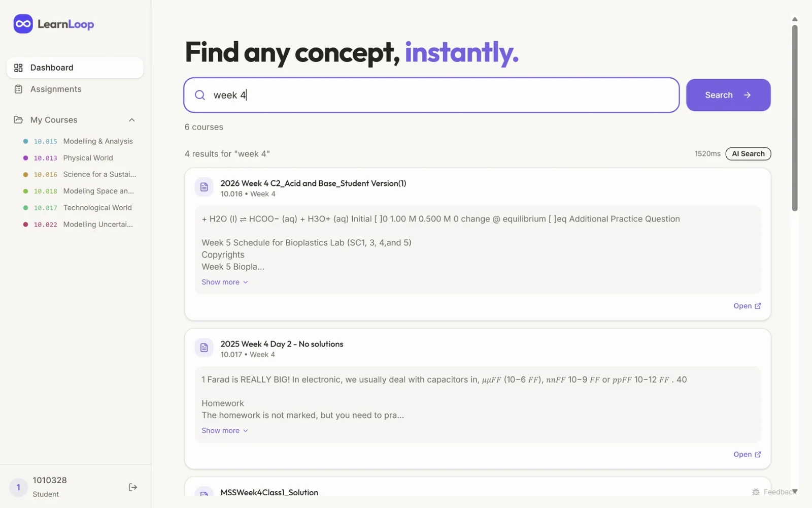Viewport: 812px width, 508px height.
Task: Click Open link on Week 4 Day 2 result
Action: point(747,454)
